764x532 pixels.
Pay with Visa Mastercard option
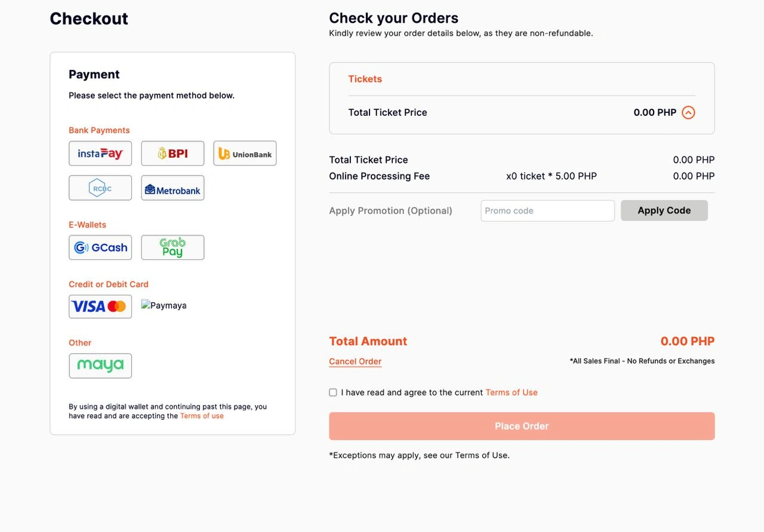(100, 306)
